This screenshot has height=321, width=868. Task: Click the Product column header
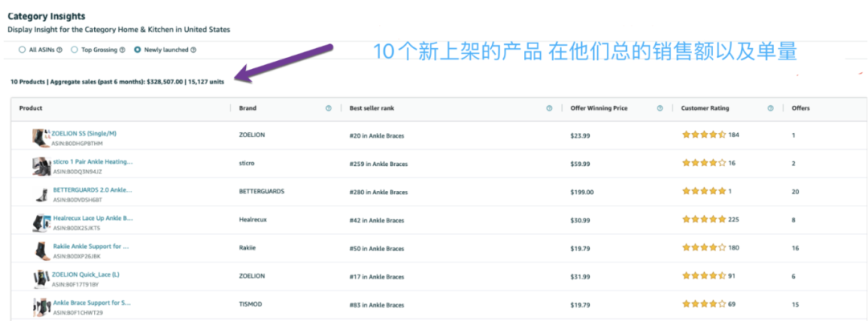(31, 108)
